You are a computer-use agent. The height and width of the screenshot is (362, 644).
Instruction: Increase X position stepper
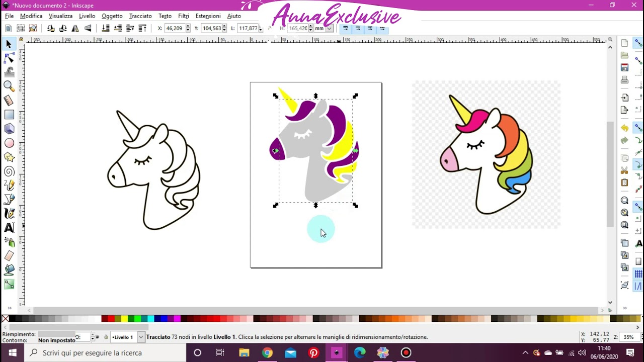coord(188,26)
